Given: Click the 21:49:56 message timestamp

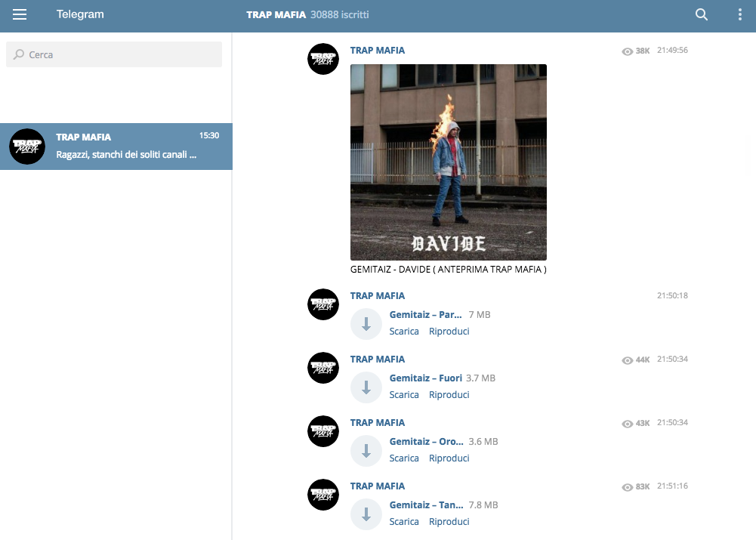Looking at the screenshot, I should tap(673, 50).
